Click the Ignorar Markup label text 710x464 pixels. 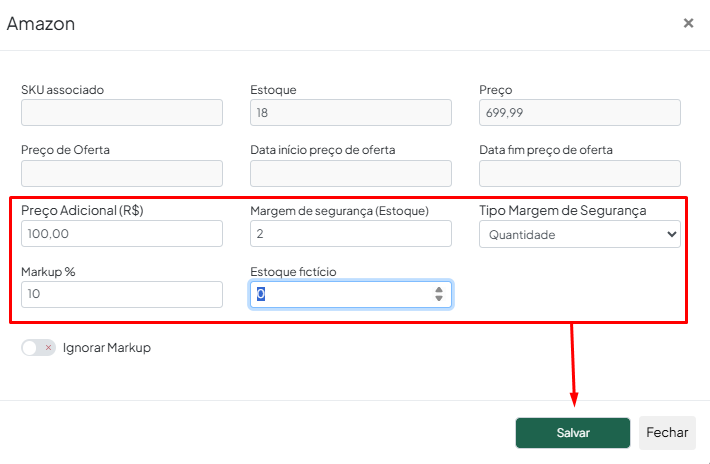pos(107,348)
